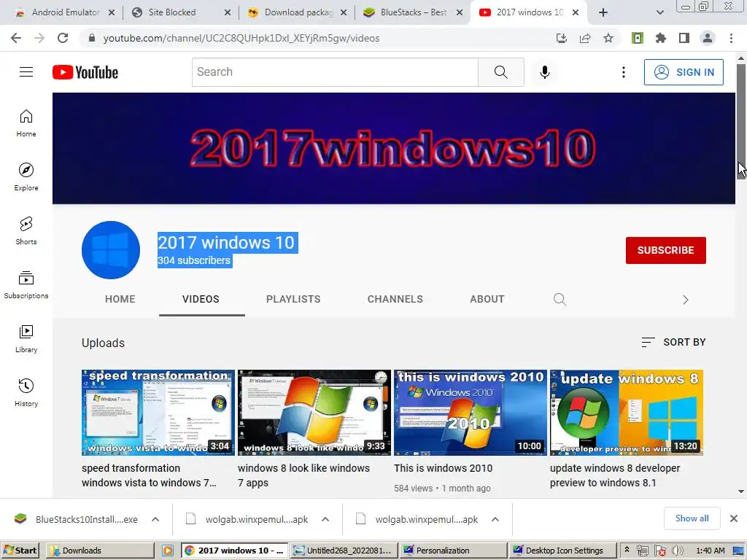Click Show all downloads
747x560 pixels.
tap(692, 518)
